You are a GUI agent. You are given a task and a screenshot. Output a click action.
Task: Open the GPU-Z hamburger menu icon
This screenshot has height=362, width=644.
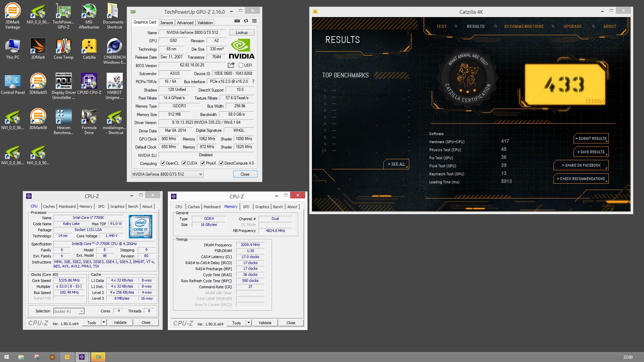pos(255,21)
